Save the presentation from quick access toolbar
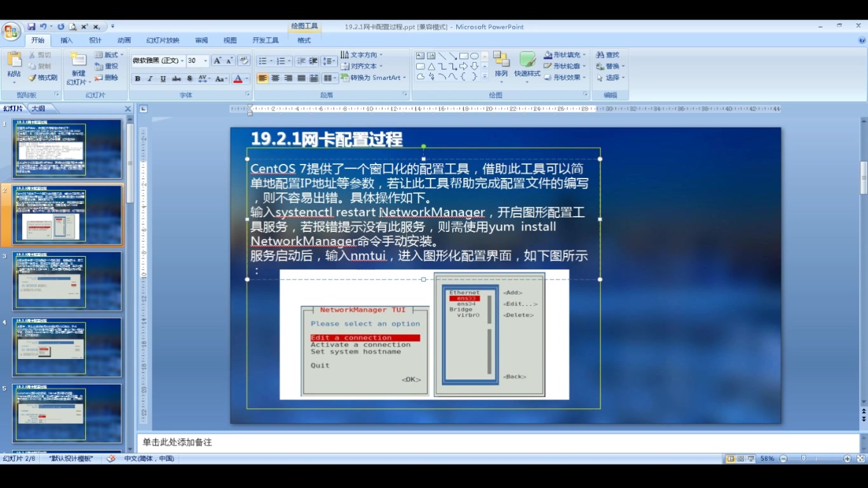 click(x=31, y=27)
